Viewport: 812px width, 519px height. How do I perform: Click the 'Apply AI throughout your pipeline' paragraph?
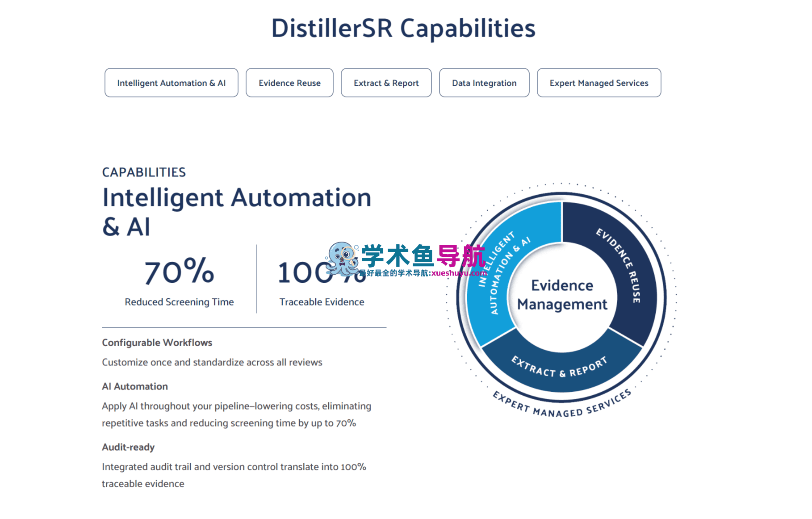236,414
